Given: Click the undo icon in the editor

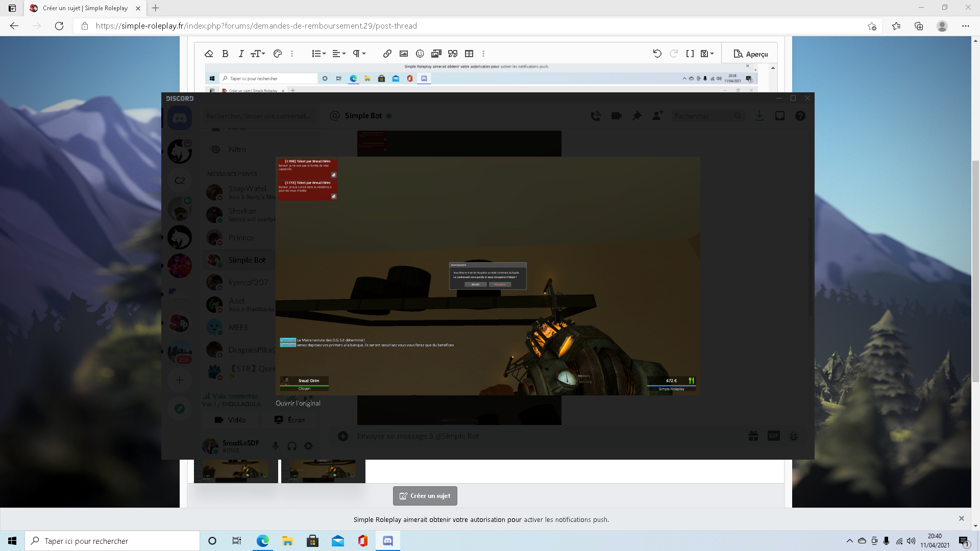Looking at the screenshot, I should [657, 54].
